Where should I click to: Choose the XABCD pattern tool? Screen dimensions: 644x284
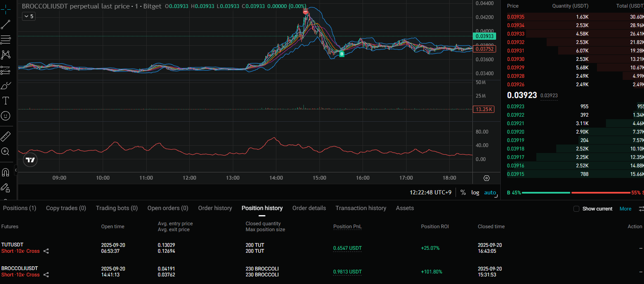[x=6, y=55]
